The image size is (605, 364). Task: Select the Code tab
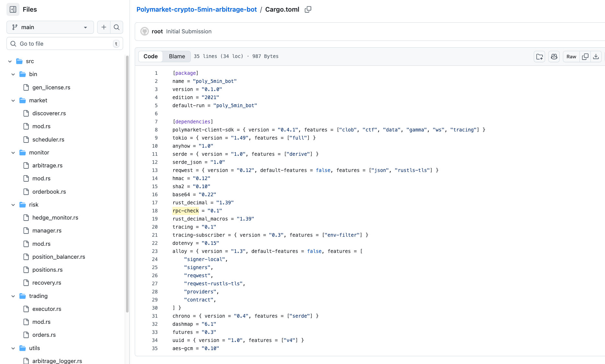pos(151,56)
